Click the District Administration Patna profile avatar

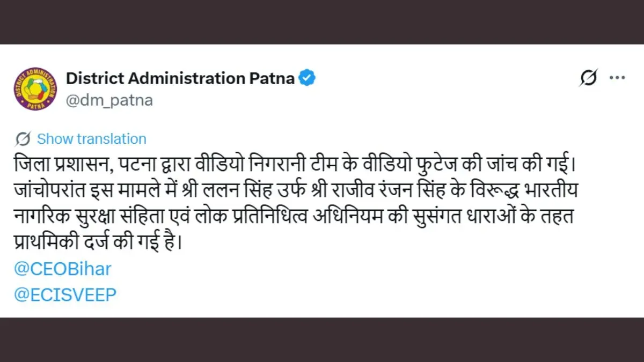pyautogui.click(x=35, y=89)
